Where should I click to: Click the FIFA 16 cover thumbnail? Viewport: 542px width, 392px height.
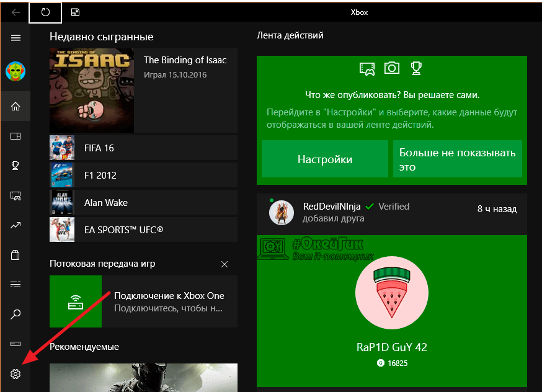[x=62, y=148]
